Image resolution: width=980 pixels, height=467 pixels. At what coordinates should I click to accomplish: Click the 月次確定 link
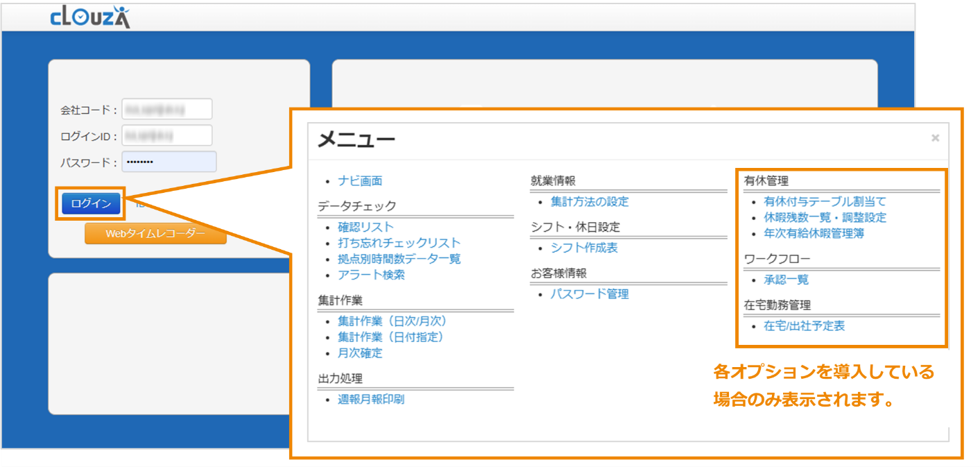click(x=360, y=353)
